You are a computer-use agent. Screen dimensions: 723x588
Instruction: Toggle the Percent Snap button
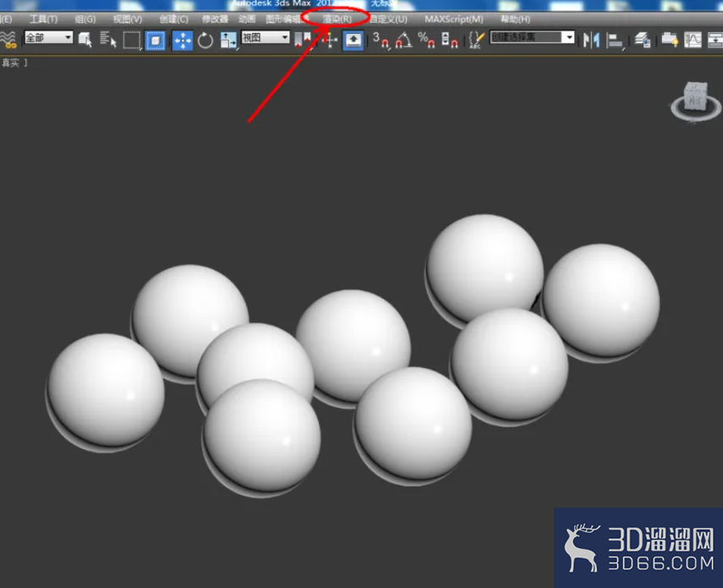coord(426,40)
